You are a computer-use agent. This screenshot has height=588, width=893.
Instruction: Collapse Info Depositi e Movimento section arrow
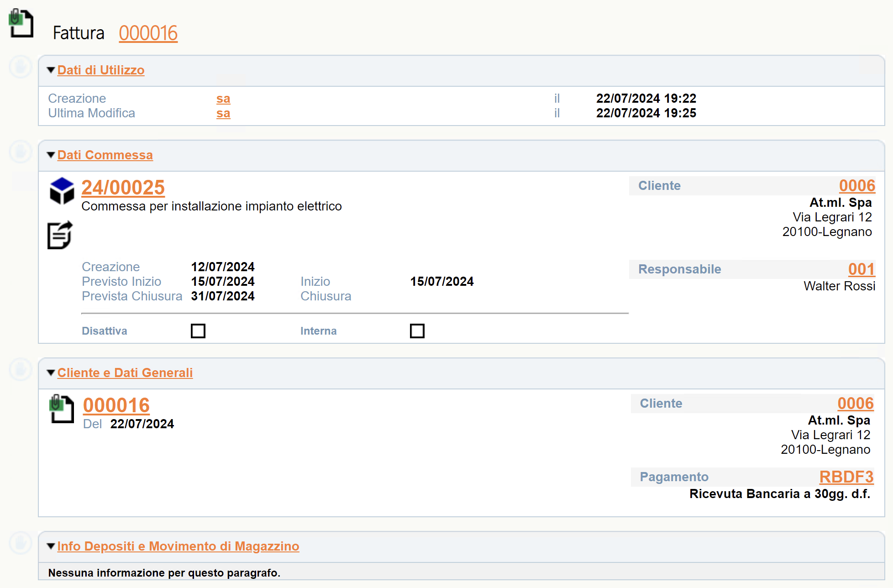(x=51, y=546)
